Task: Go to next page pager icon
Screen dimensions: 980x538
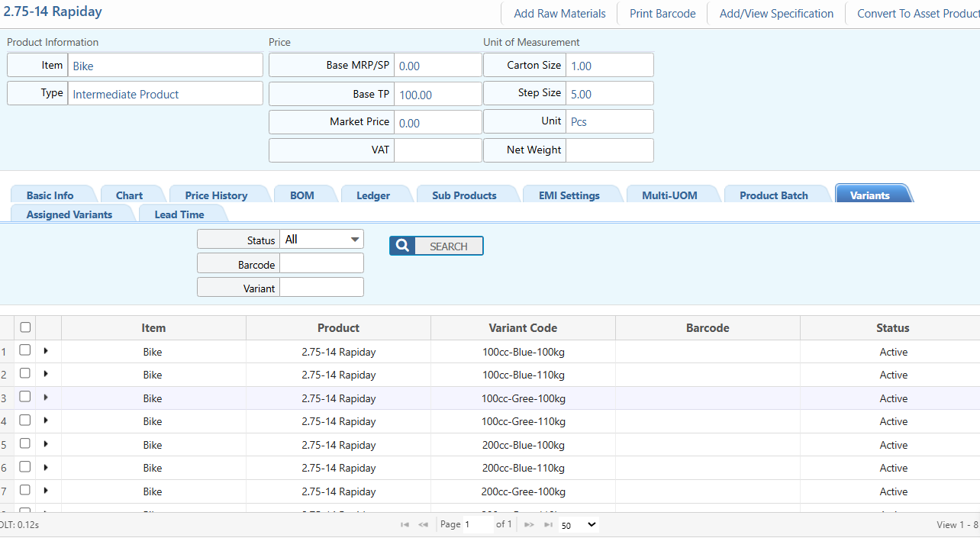Action: [529, 525]
